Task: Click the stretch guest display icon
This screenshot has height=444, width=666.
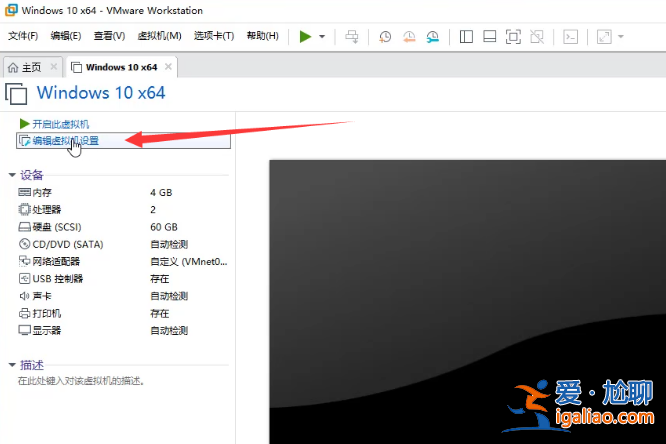Action: click(604, 37)
